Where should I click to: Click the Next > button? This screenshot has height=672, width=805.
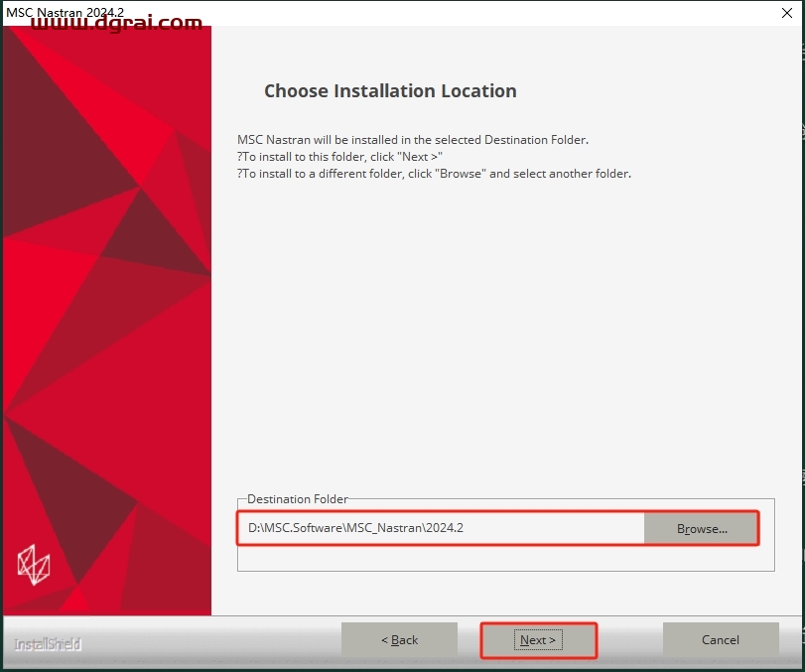538,640
